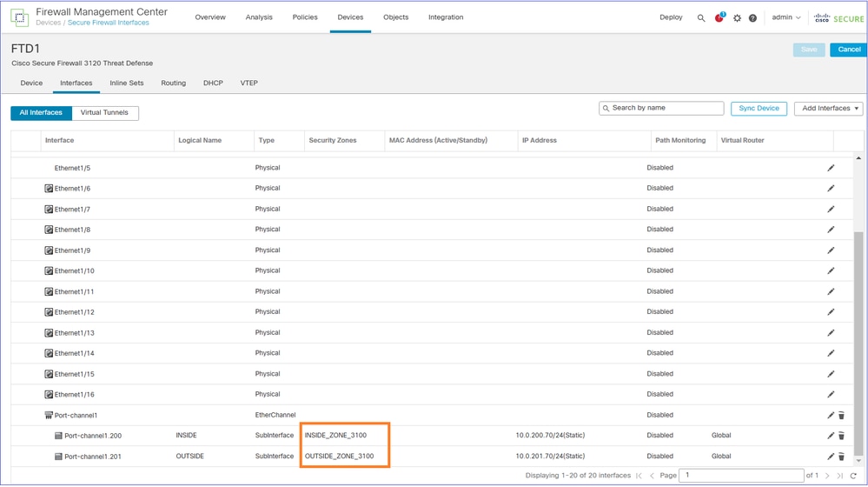Open the Policies menu
This screenshot has height=487, width=868.
tap(305, 17)
